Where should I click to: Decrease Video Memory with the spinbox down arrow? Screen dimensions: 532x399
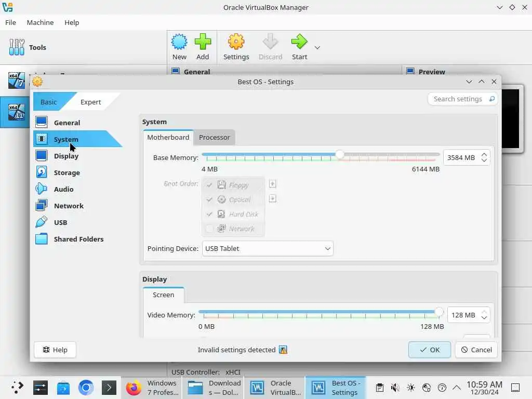484,318
